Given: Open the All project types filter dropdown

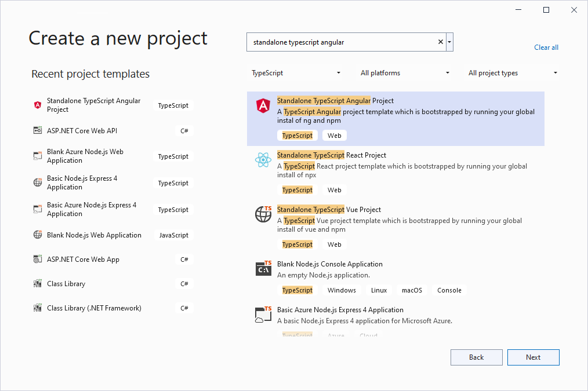Looking at the screenshot, I should tap(512, 73).
